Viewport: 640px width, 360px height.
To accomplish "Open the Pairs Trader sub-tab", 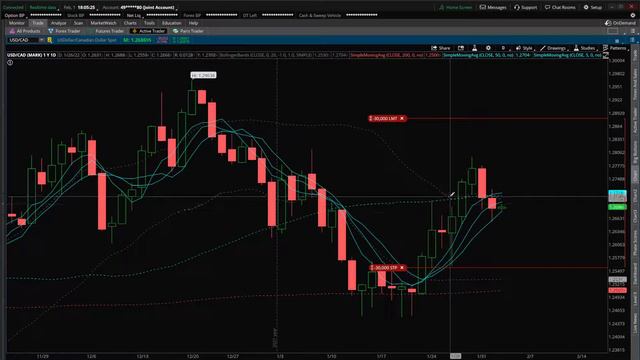I will point(188,31).
